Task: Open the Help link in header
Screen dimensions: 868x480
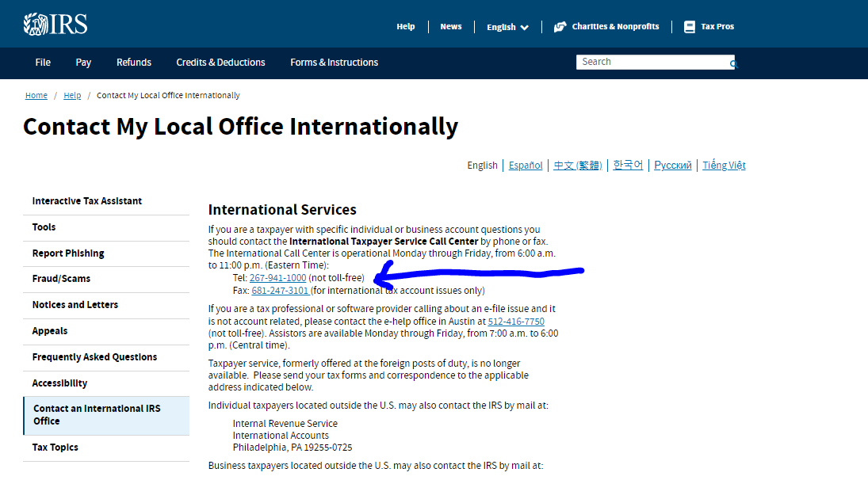Action: [x=405, y=27]
